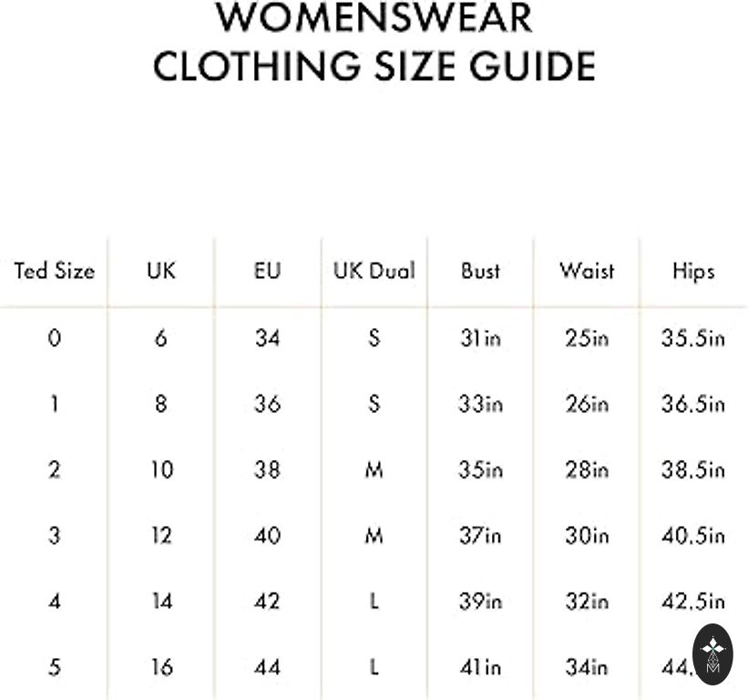Click the 25in waist measurement cell

587,338
